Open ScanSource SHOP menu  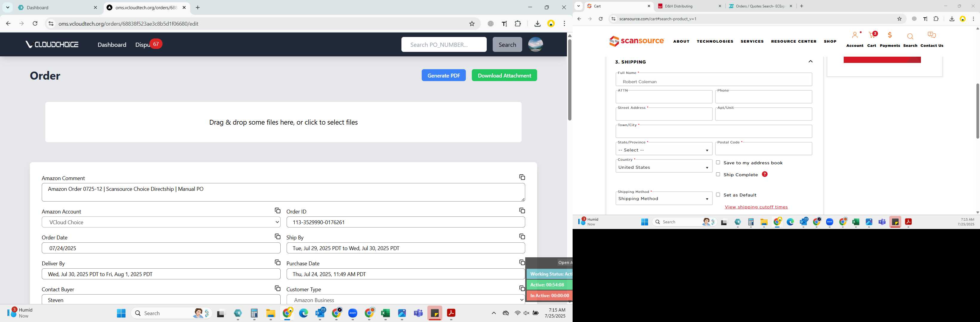click(x=830, y=41)
